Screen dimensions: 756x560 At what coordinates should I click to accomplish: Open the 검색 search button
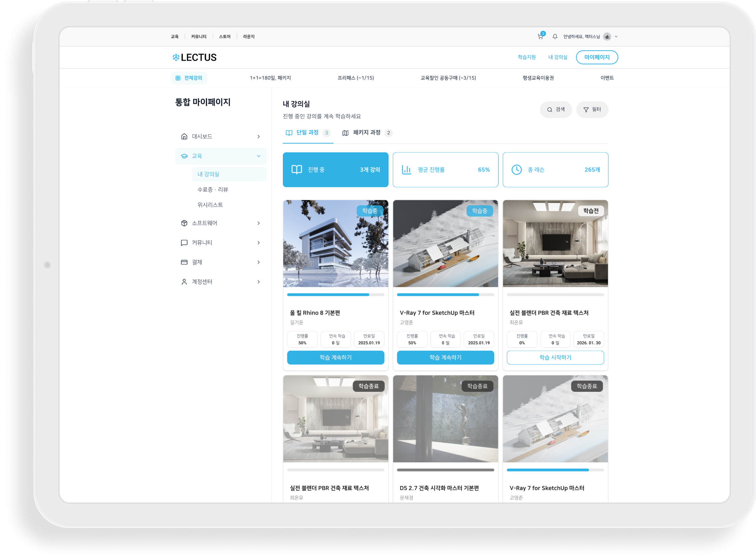point(555,110)
